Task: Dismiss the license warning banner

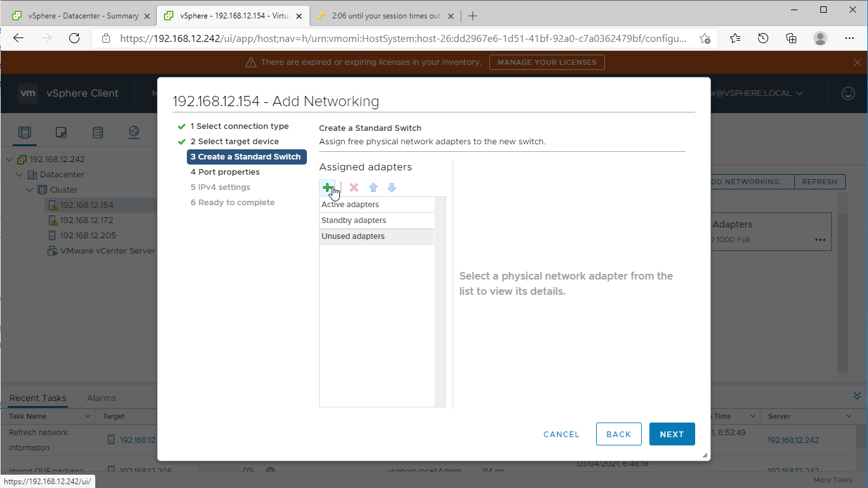Action: pyautogui.click(x=857, y=62)
